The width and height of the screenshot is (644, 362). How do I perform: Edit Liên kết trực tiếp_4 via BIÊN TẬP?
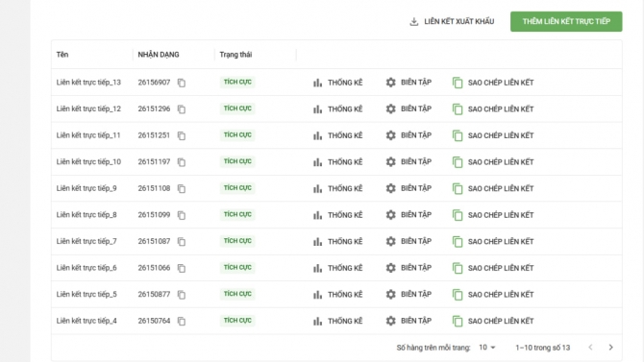click(409, 321)
